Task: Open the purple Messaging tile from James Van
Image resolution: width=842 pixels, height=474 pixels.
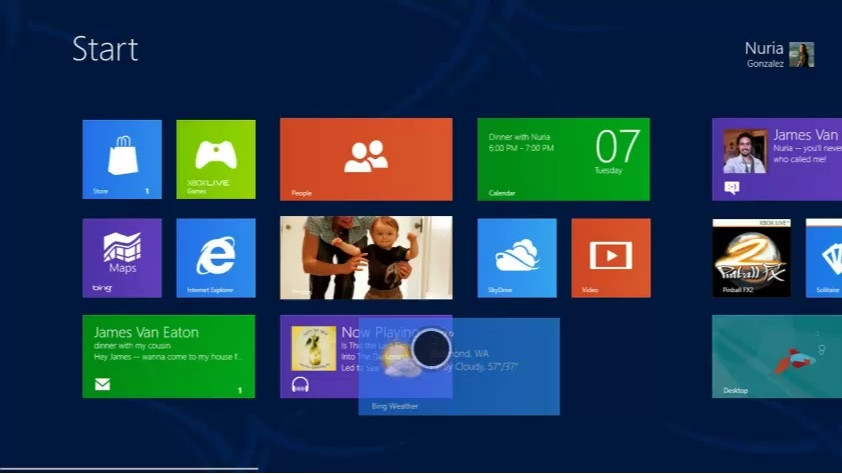Action: point(777,159)
